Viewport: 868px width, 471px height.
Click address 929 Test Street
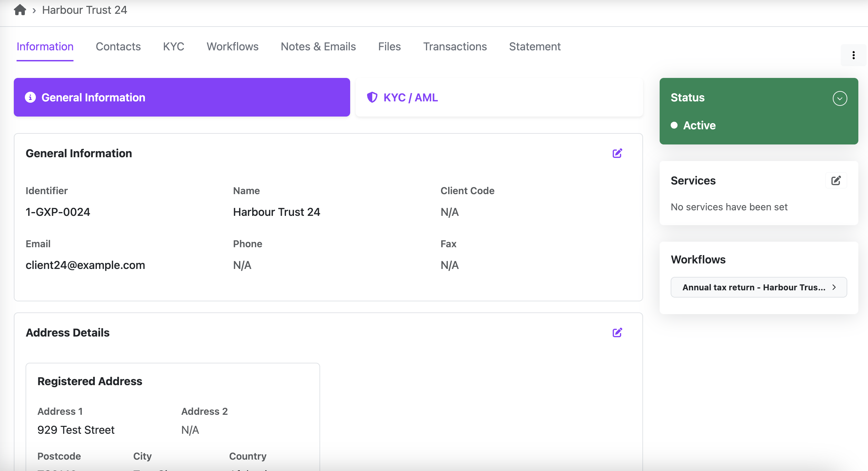(76, 430)
